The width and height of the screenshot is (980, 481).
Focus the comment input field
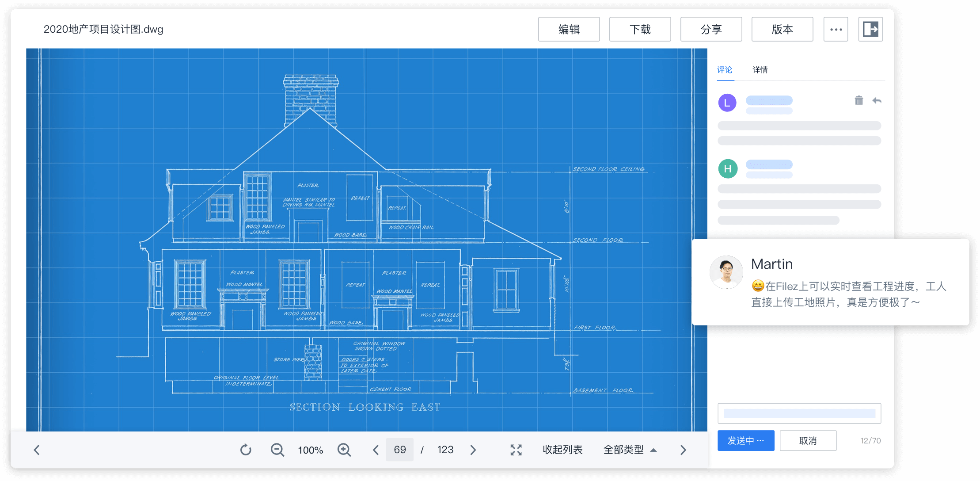(x=799, y=413)
